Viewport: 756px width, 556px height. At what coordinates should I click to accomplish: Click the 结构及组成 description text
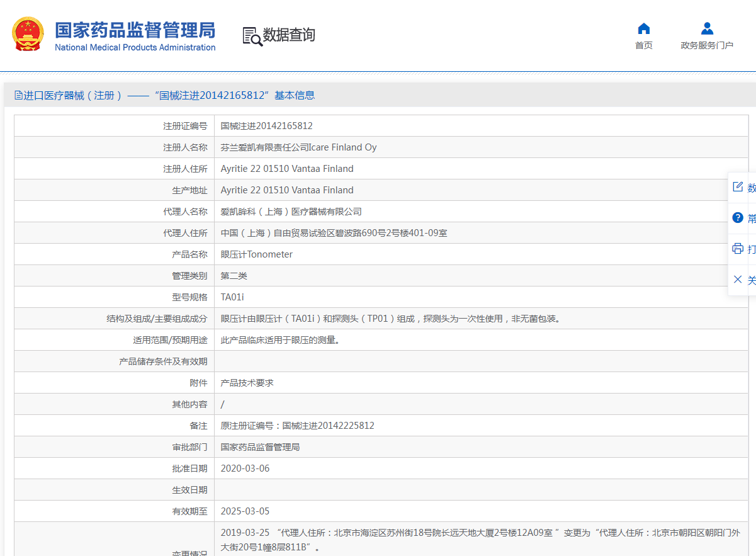390,319
